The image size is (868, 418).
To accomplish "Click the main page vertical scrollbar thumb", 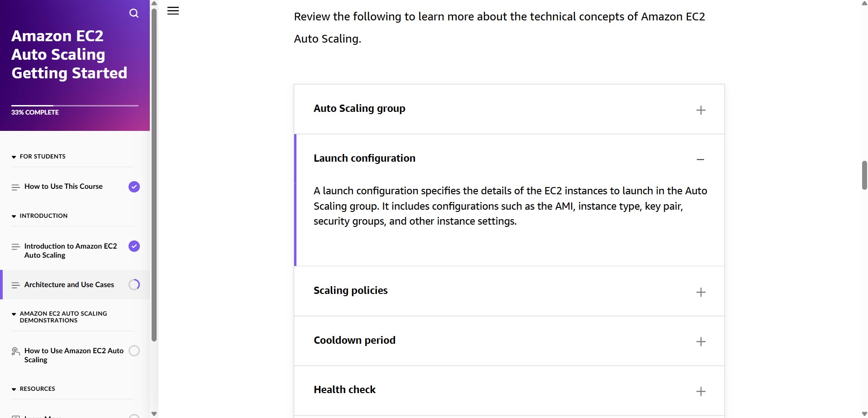I will [864, 175].
